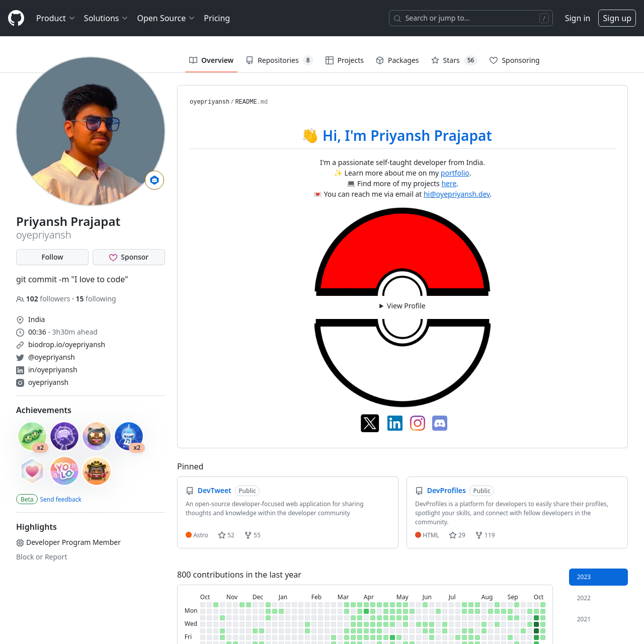Switch contribution graph to 2021
644x644 pixels.
(x=583, y=619)
